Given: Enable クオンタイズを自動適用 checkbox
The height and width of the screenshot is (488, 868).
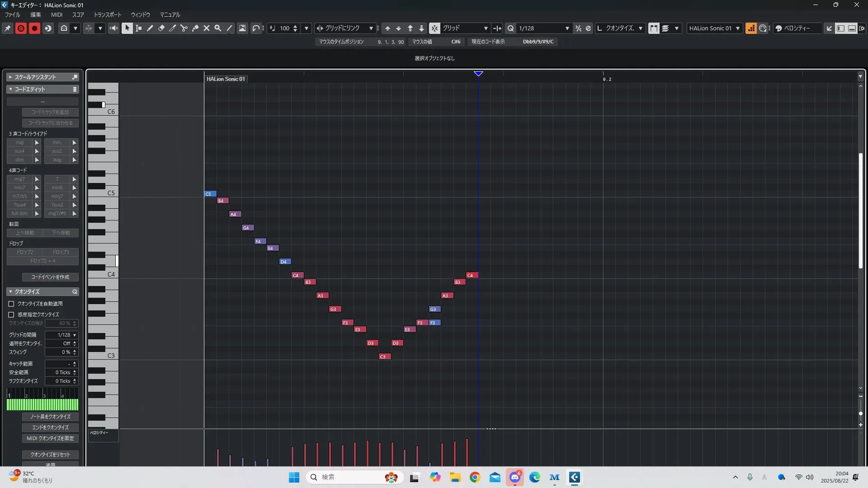Looking at the screenshot, I should click(x=11, y=304).
